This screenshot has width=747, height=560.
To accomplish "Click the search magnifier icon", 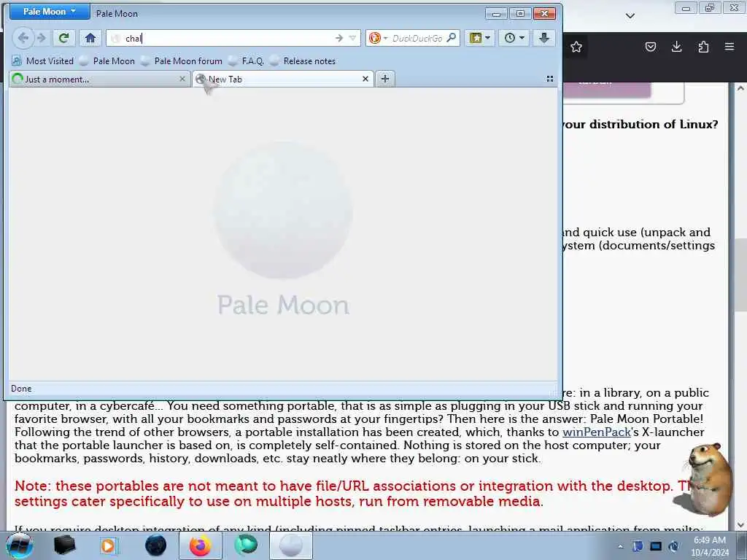I will pos(451,38).
